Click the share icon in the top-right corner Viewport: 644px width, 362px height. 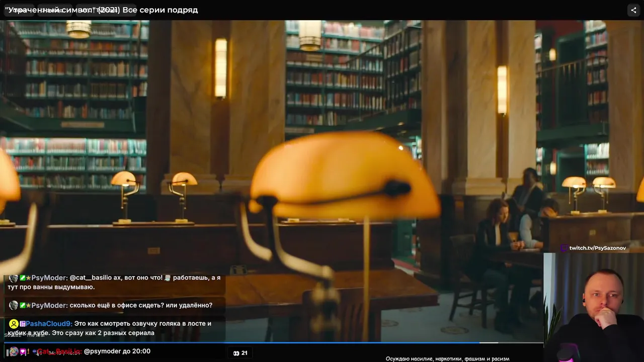pos(633,10)
